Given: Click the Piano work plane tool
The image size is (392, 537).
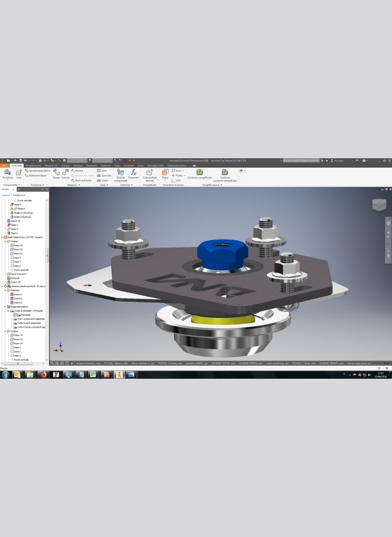Looking at the screenshot, I should (x=165, y=174).
